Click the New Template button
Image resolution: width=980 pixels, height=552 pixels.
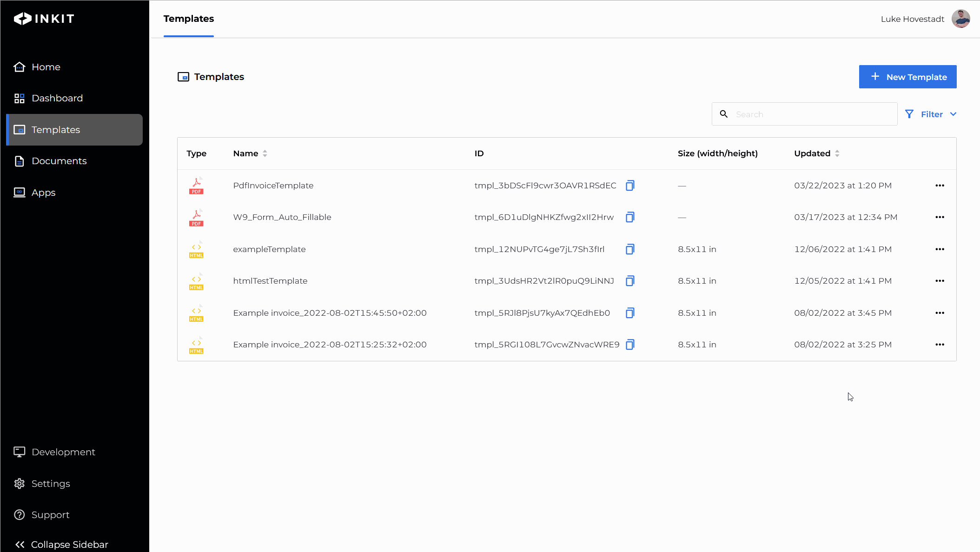(907, 77)
